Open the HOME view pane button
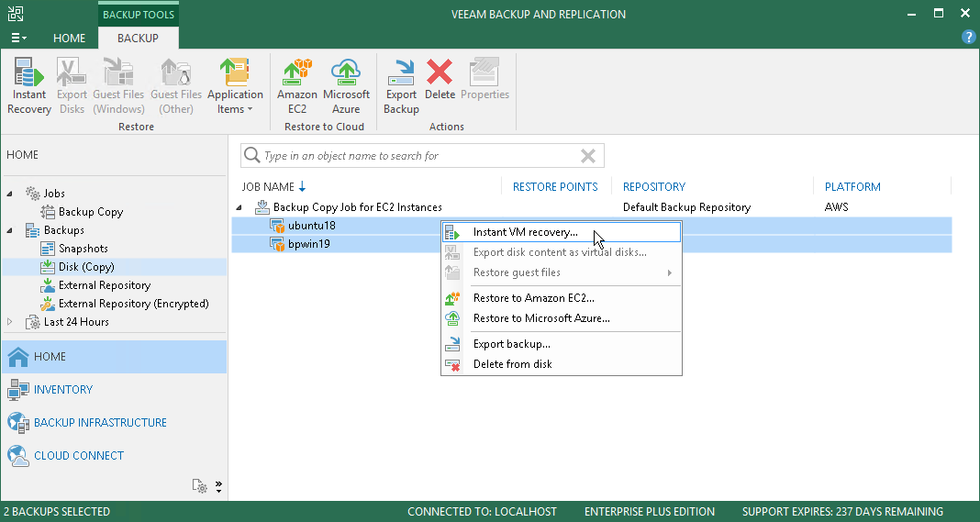 [115, 357]
